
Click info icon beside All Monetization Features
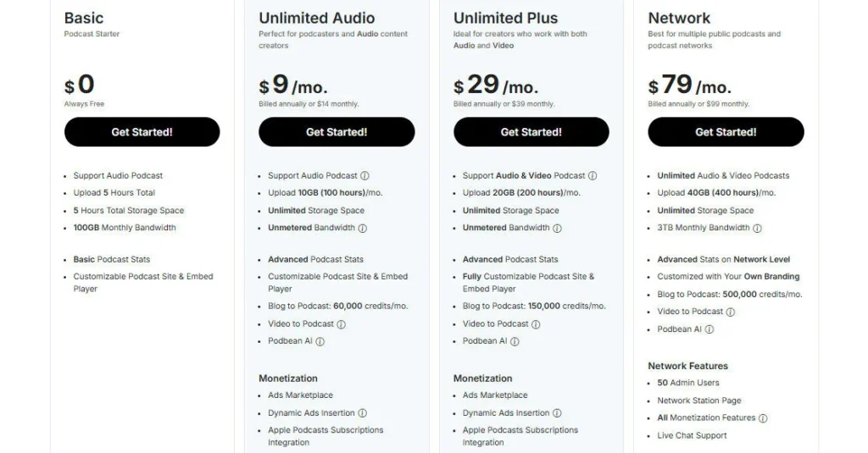763,418
